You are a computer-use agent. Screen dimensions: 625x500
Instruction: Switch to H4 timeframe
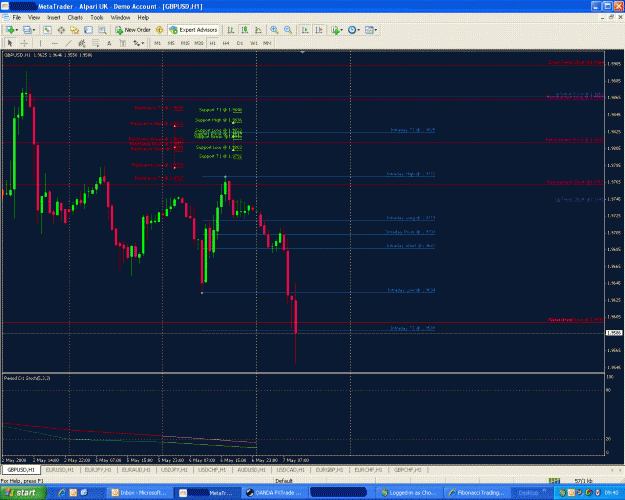tap(226, 43)
